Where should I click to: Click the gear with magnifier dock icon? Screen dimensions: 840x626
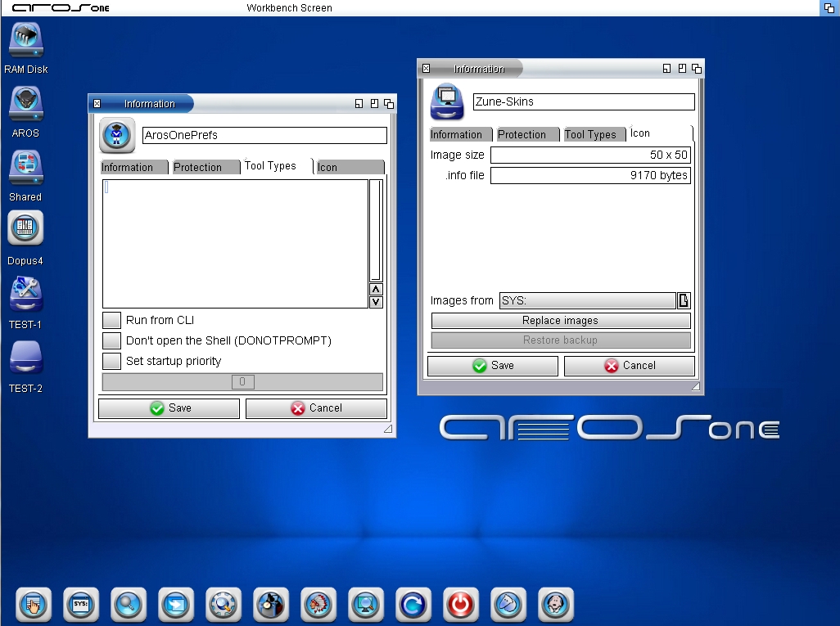[224, 605]
